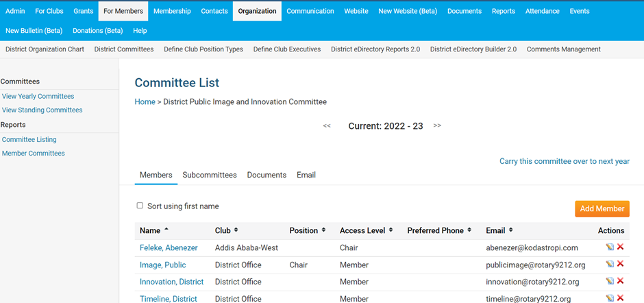The height and width of the screenshot is (303, 644).
Task: Click edit icon for Timeline, District row
Action: coord(610,298)
